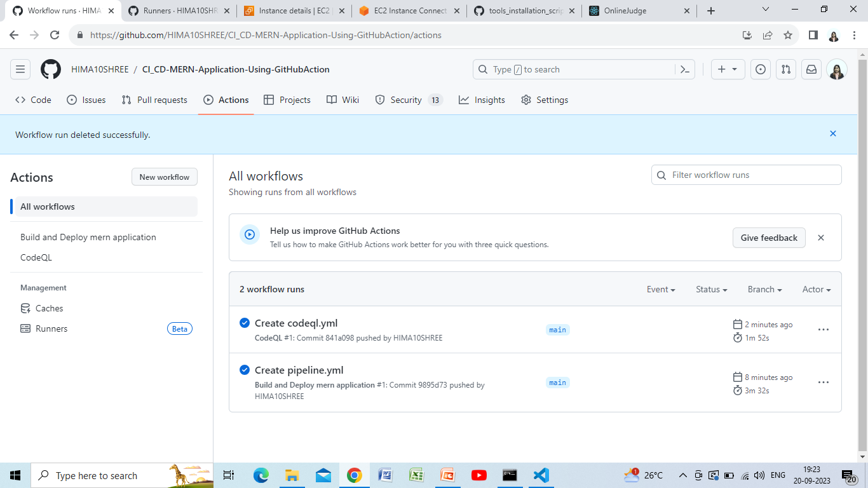Click the GitHub Octocat logo
Screen dimensions: 868x488
click(x=51, y=69)
